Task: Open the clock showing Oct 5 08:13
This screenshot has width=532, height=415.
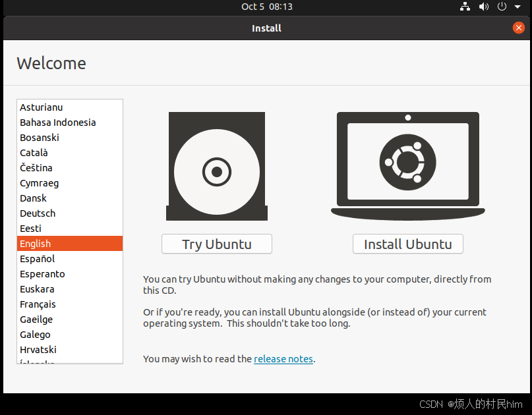Action: tap(266, 7)
